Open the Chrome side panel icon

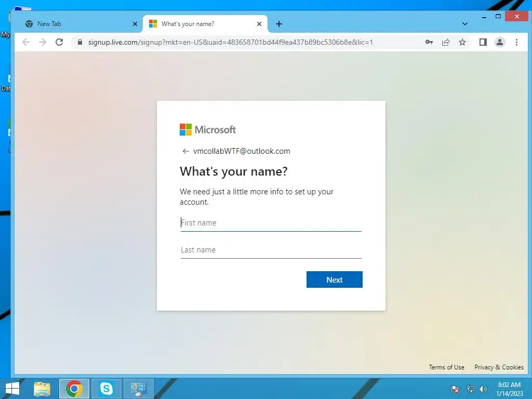point(483,42)
